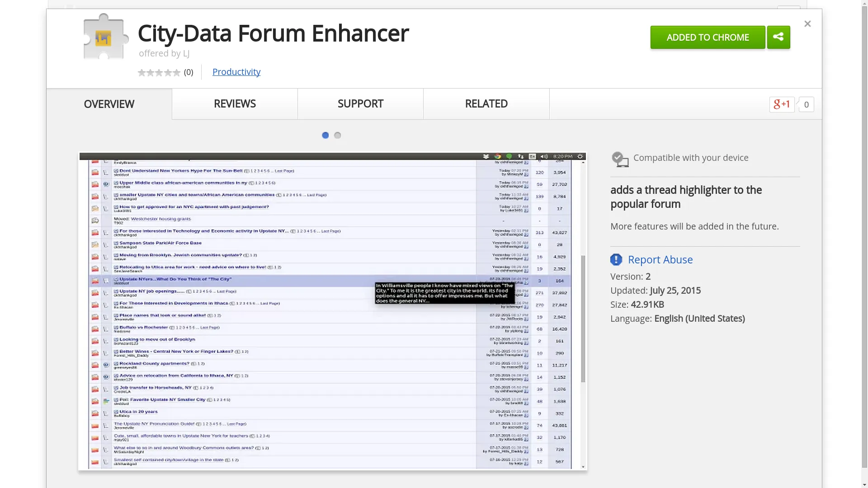
Task: Click the +1 count bubble
Action: 806,104
